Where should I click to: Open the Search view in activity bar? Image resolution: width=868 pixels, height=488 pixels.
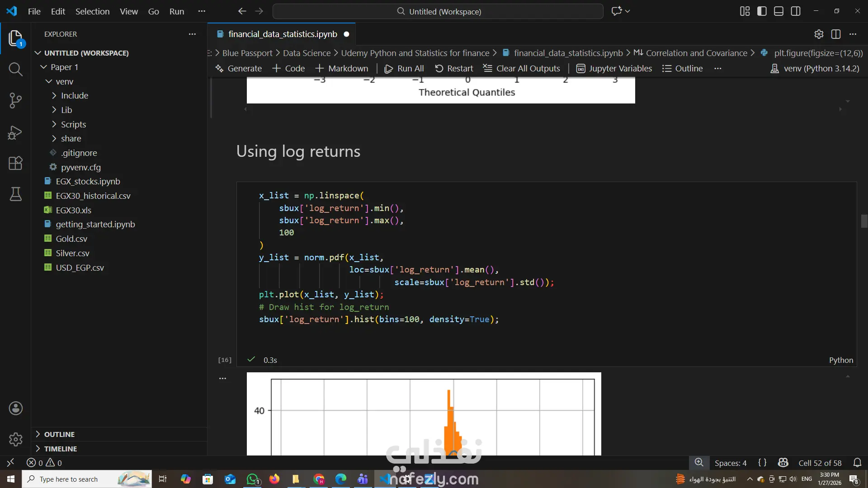click(15, 69)
